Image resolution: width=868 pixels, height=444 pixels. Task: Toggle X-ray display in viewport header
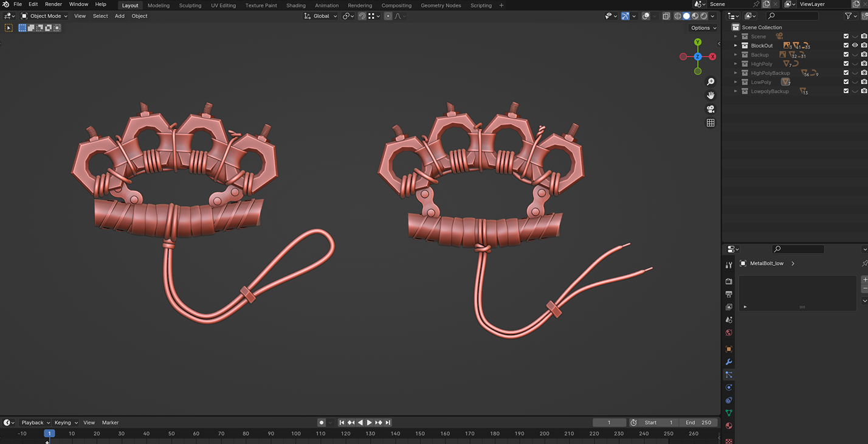(666, 16)
